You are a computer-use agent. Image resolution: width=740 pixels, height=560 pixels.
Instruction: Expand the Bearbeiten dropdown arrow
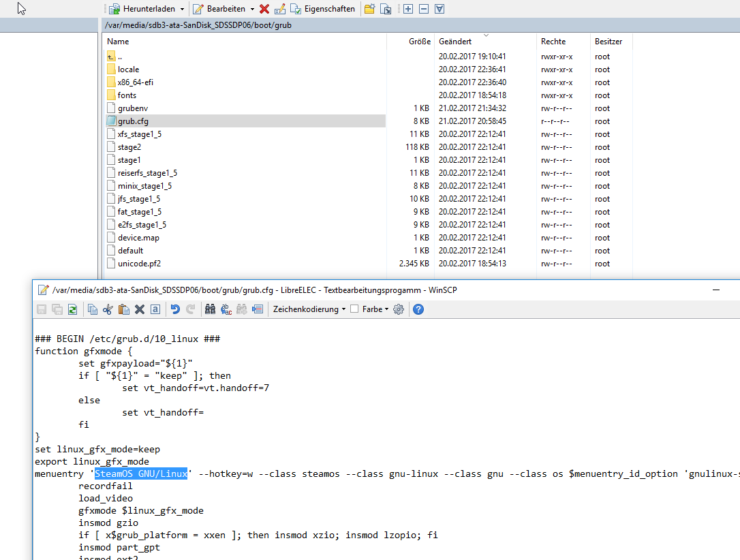[x=252, y=9]
